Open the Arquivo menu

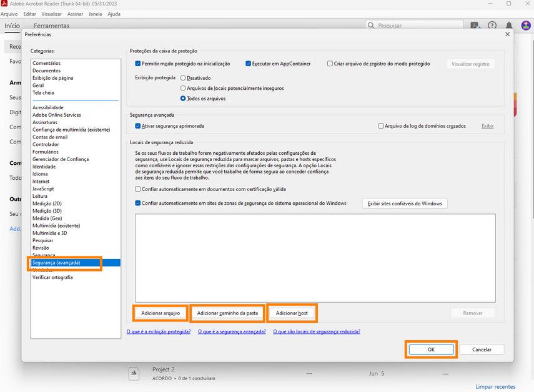pyautogui.click(x=9, y=14)
